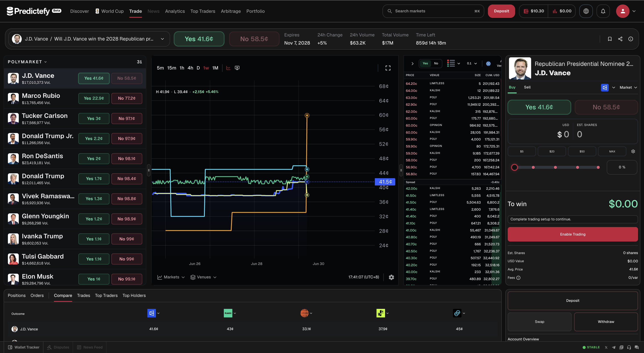This screenshot has width=644, height=353.
Task: Click the Withdraw button
Action: click(x=606, y=322)
